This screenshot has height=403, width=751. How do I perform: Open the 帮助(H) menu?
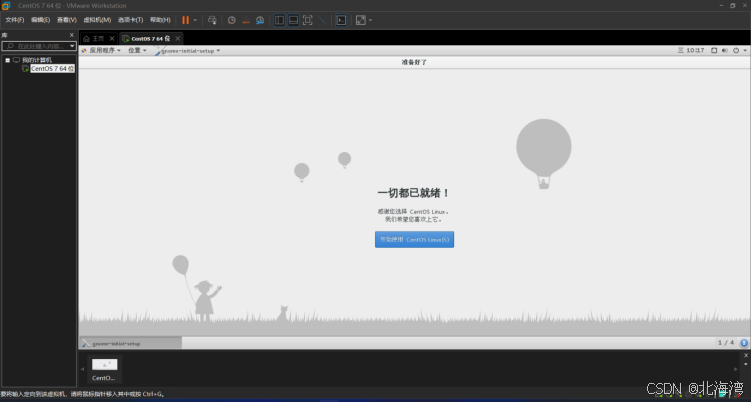tap(160, 20)
